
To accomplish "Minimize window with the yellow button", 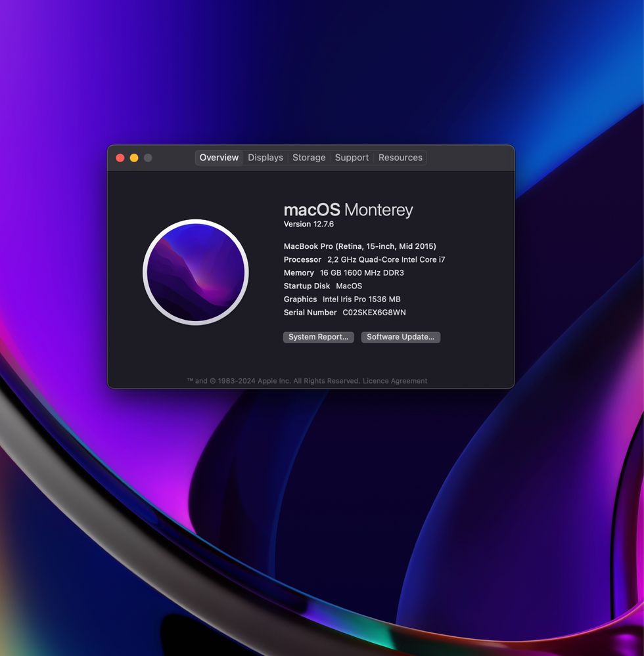I will 134,158.
